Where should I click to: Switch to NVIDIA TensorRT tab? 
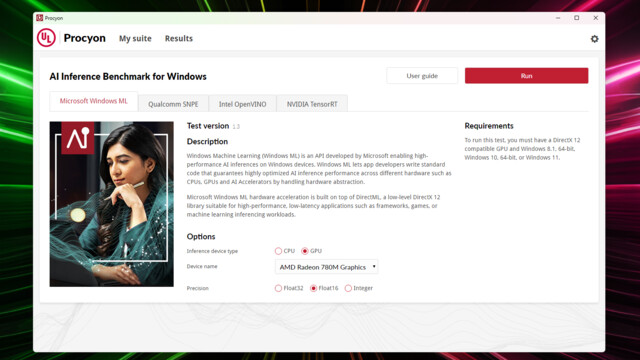[x=312, y=104]
